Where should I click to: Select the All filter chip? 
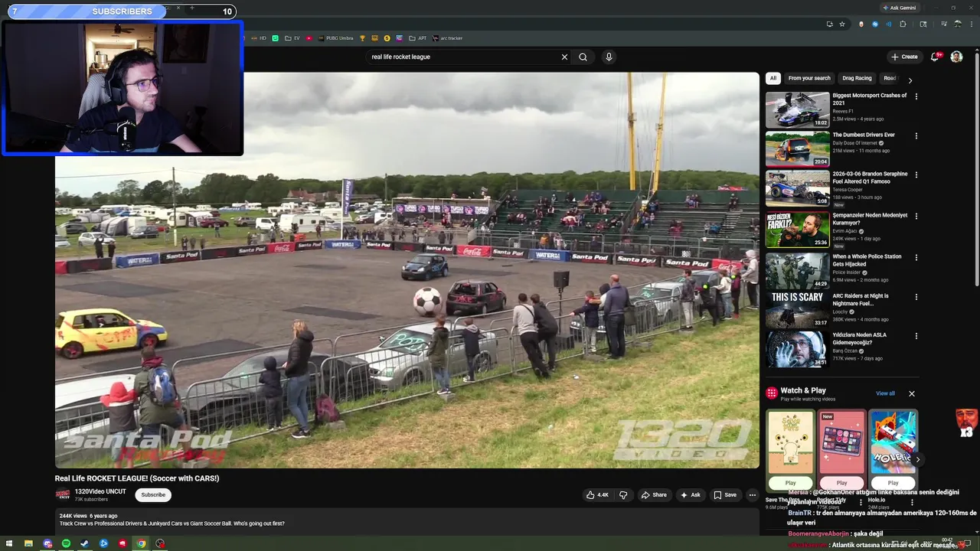coord(773,78)
